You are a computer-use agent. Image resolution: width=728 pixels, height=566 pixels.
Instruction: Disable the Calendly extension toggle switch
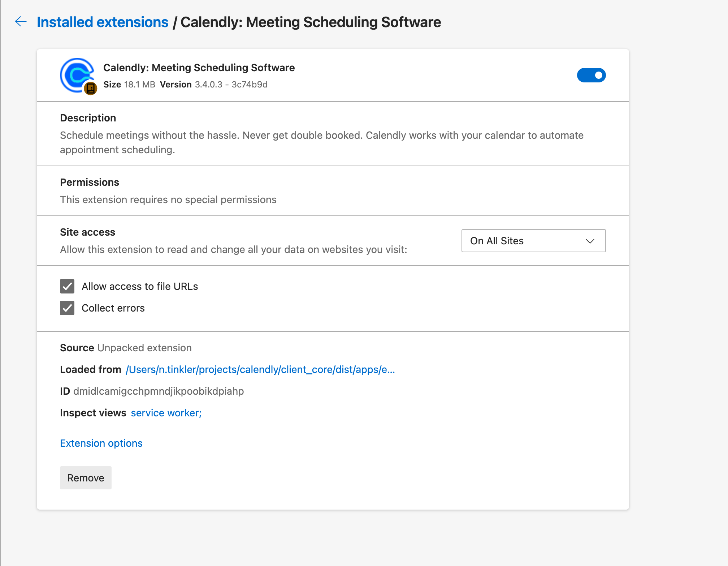pyautogui.click(x=591, y=75)
